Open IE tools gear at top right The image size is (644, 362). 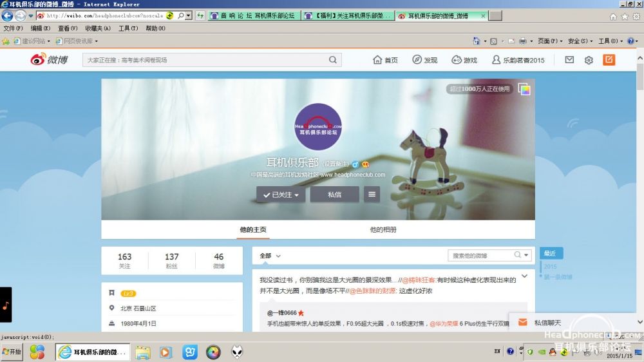point(636,17)
